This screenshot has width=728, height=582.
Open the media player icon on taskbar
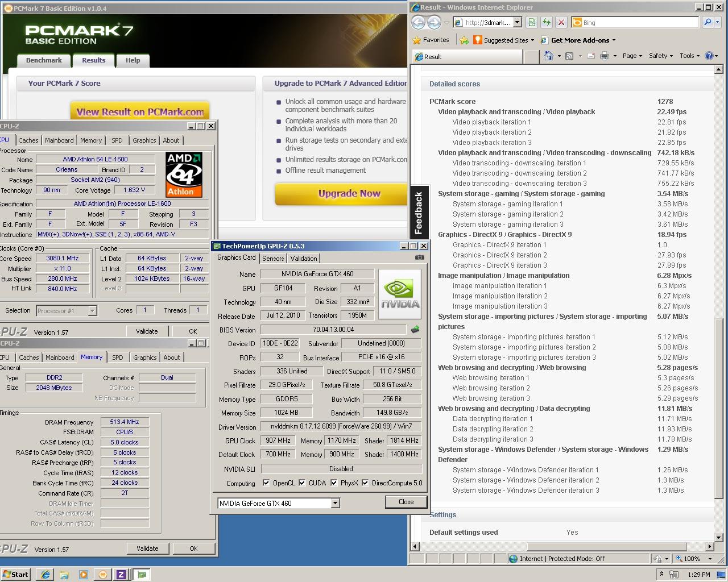84,575
